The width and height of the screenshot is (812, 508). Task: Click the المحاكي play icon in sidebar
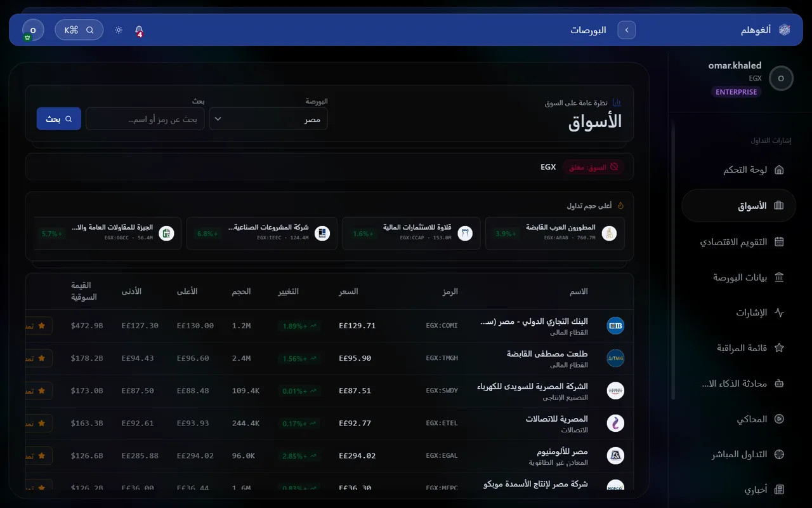coord(780,419)
